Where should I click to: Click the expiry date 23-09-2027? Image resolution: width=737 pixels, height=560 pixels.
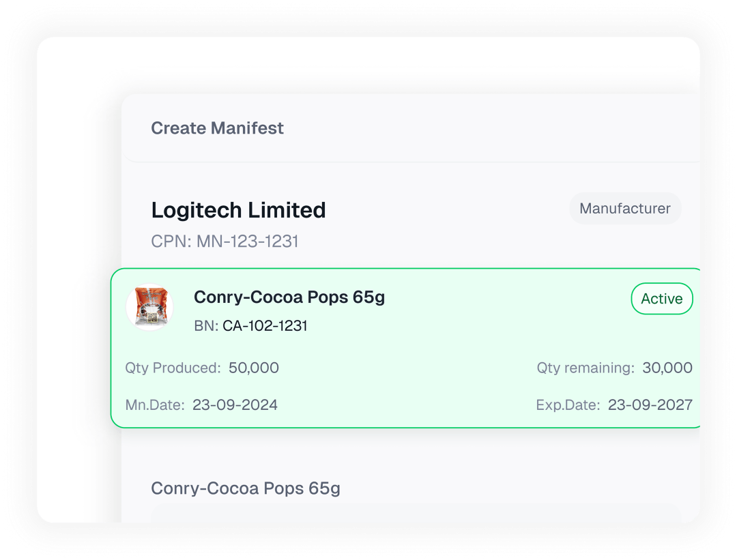pyautogui.click(x=650, y=405)
